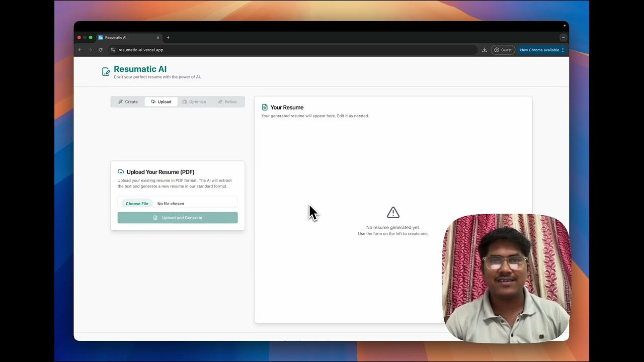Expand the tab search dropdown arrow
Screen dimensions: 644x362
coord(563,37)
